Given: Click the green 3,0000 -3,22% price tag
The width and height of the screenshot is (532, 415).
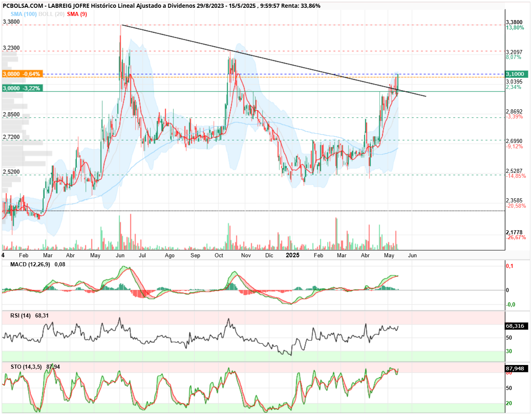Looking at the screenshot, I should 22,88.
